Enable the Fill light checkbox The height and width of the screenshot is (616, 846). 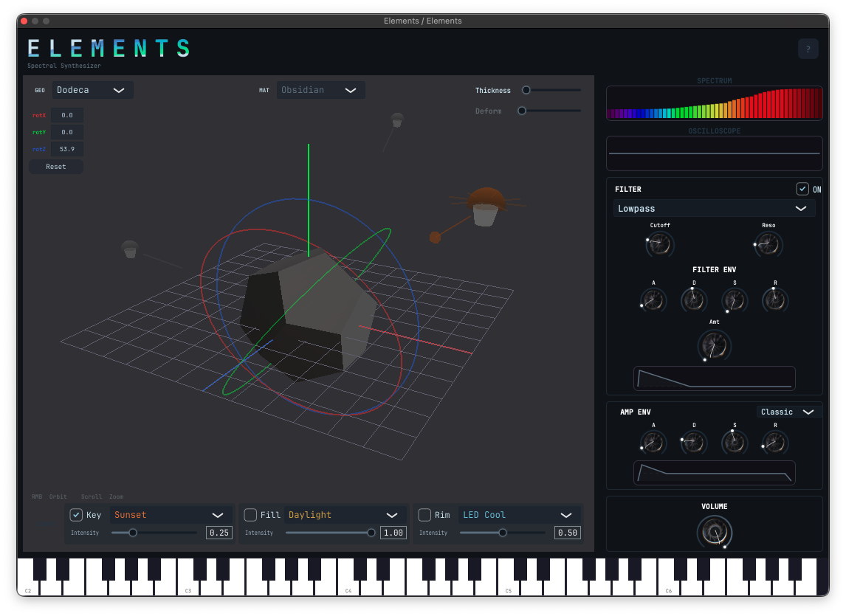click(249, 514)
